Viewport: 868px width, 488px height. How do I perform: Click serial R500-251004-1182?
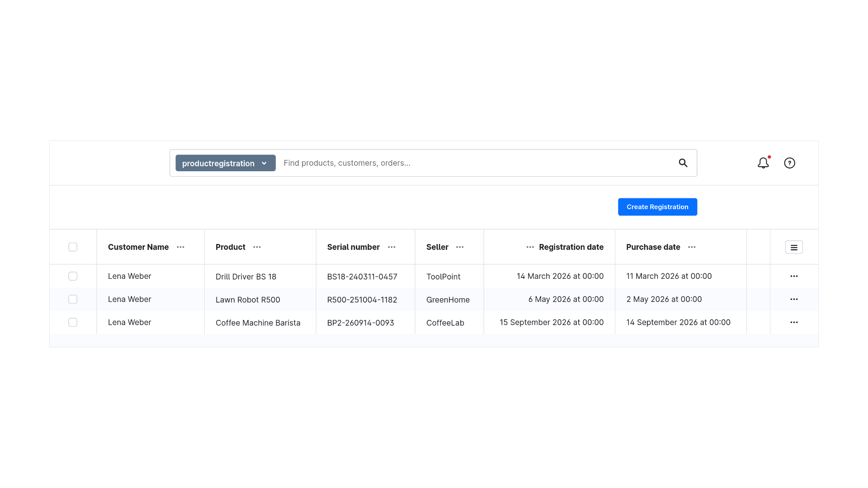pyautogui.click(x=362, y=300)
